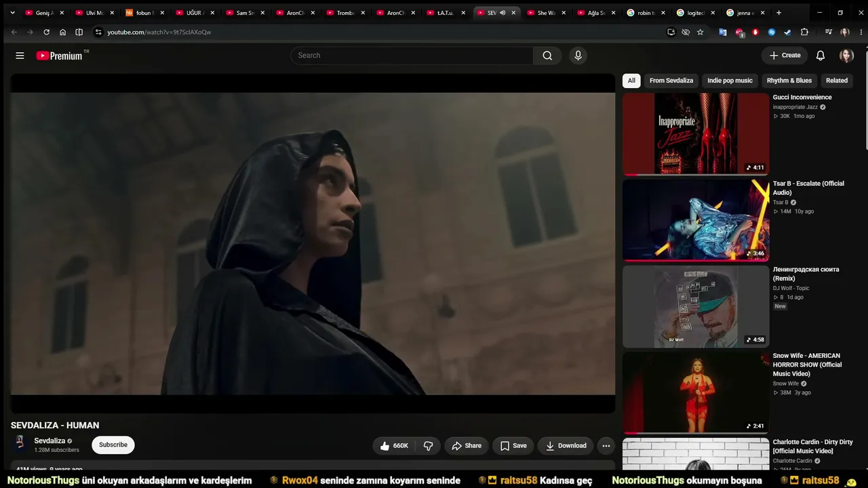Open the Google Translate extension
868x488 pixels.
(723, 32)
